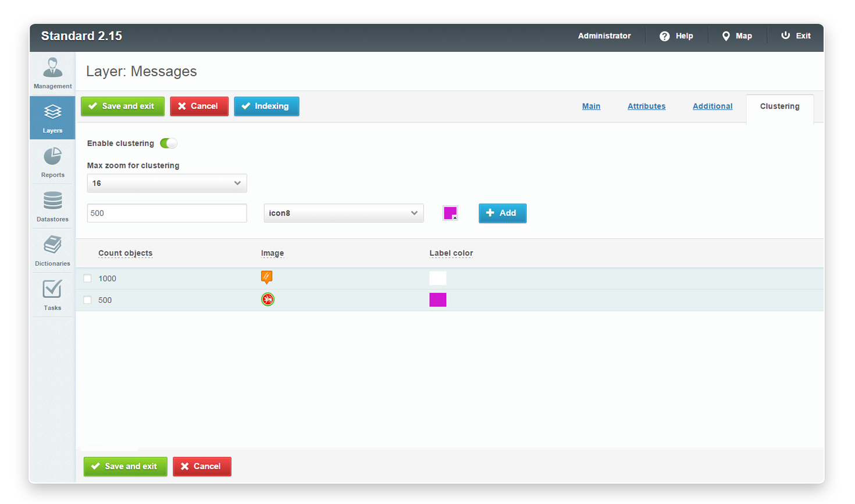The width and height of the screenshot is (855, 504).
Task: Click the Help icon in header
Action: (x=664, y=36)
